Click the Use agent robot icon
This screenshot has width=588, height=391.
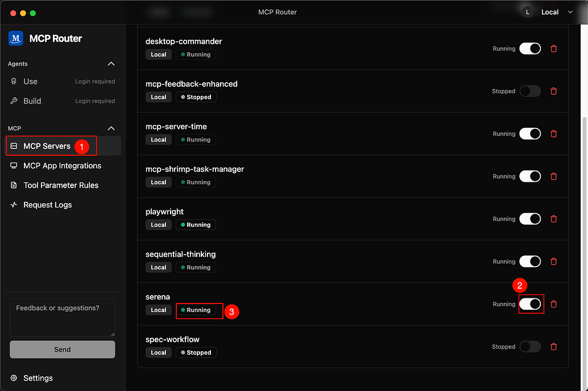pyautogui.click(x=14, y=81)
